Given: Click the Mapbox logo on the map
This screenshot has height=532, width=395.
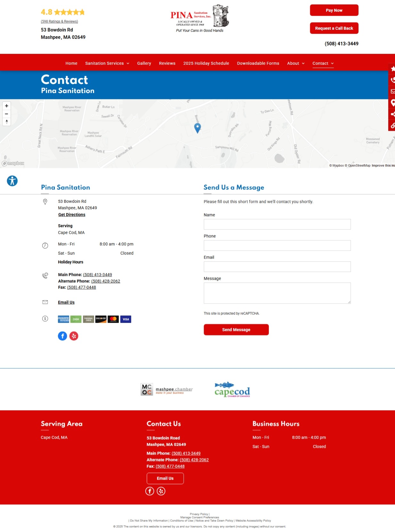Looking at the screenshot, I should point(13,163).
